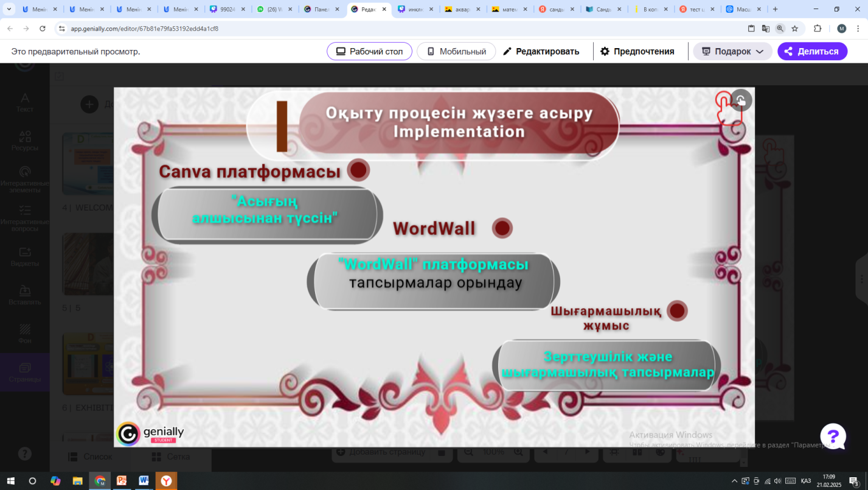Viewport: 868px width, 490px height.
Task: Switch to the матем browser tab
Action: pyautogui.click(x=510, y=9)
